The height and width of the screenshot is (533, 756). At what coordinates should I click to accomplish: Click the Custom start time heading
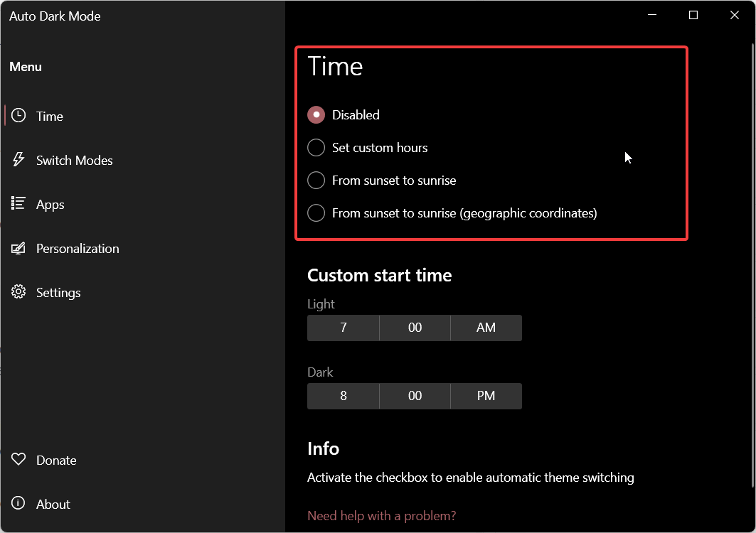(x=380, y=275)
